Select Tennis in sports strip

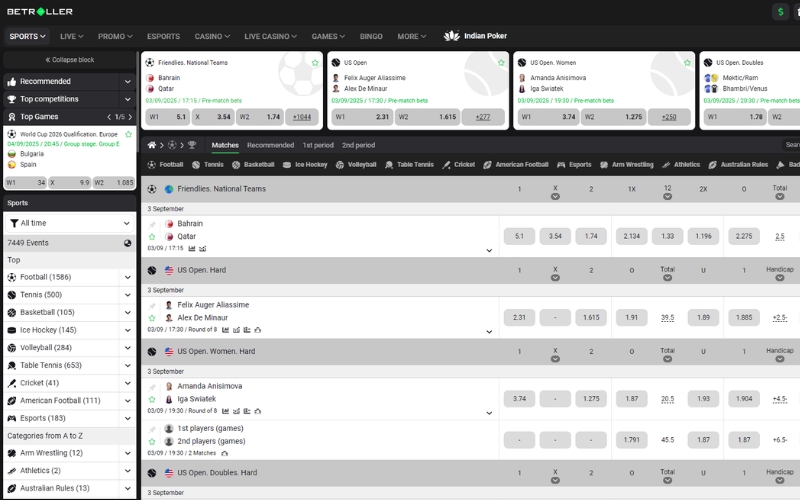pyautogui.click(x=208, y=164)
